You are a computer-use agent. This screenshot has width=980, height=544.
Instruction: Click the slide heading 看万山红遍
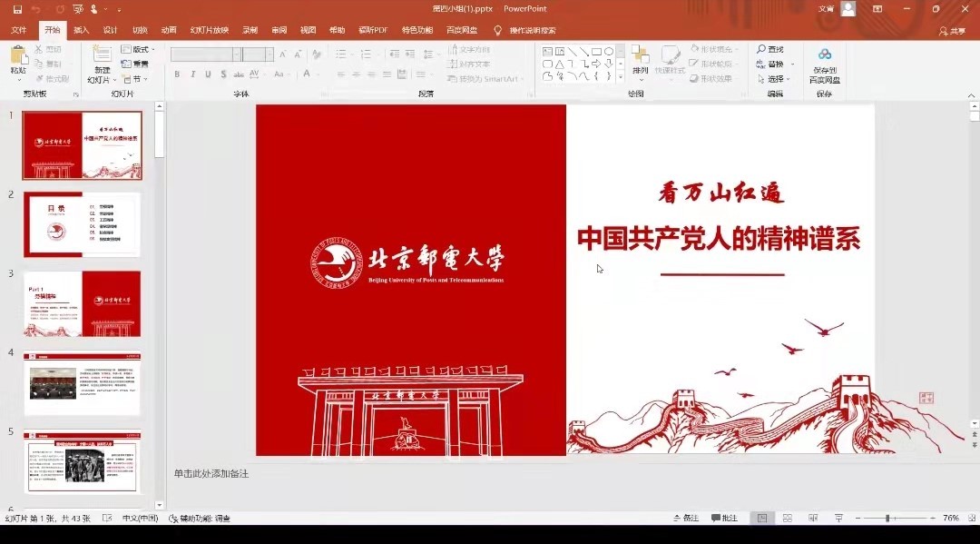coord(720,193)
